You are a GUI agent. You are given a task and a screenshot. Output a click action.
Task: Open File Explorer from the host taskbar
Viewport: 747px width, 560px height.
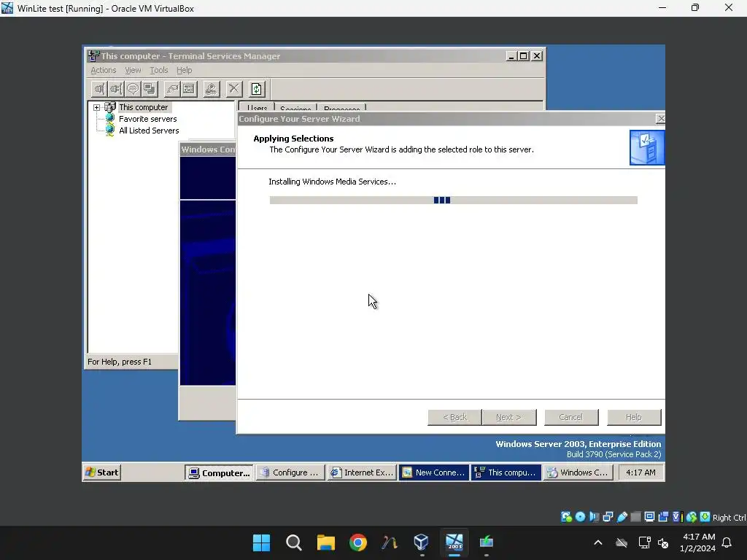[326, 542]
